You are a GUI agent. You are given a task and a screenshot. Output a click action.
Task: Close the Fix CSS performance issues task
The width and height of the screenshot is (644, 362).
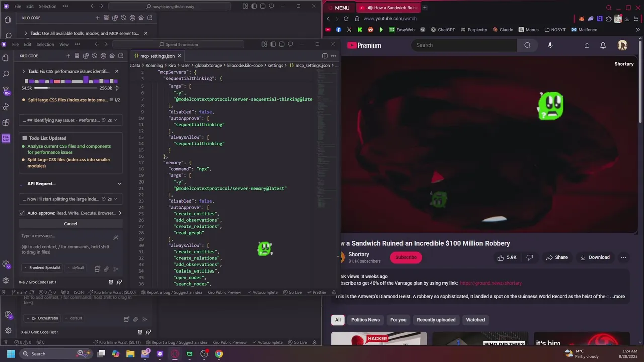point(117,71)
